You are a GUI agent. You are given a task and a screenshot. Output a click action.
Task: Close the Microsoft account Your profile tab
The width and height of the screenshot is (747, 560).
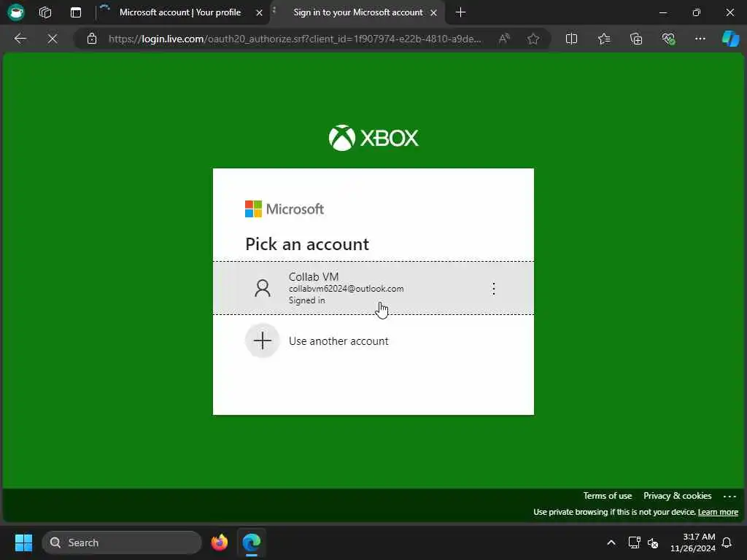tap(259, 13)
